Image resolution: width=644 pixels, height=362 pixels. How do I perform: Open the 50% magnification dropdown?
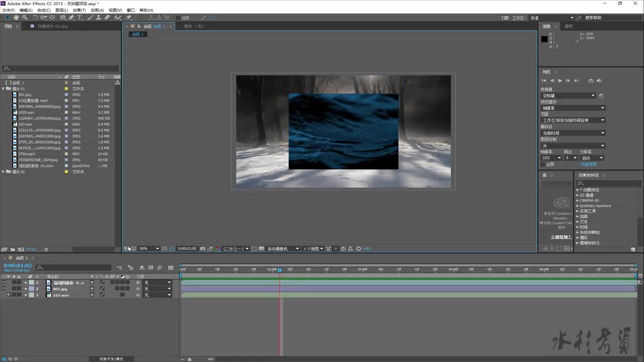149,248
